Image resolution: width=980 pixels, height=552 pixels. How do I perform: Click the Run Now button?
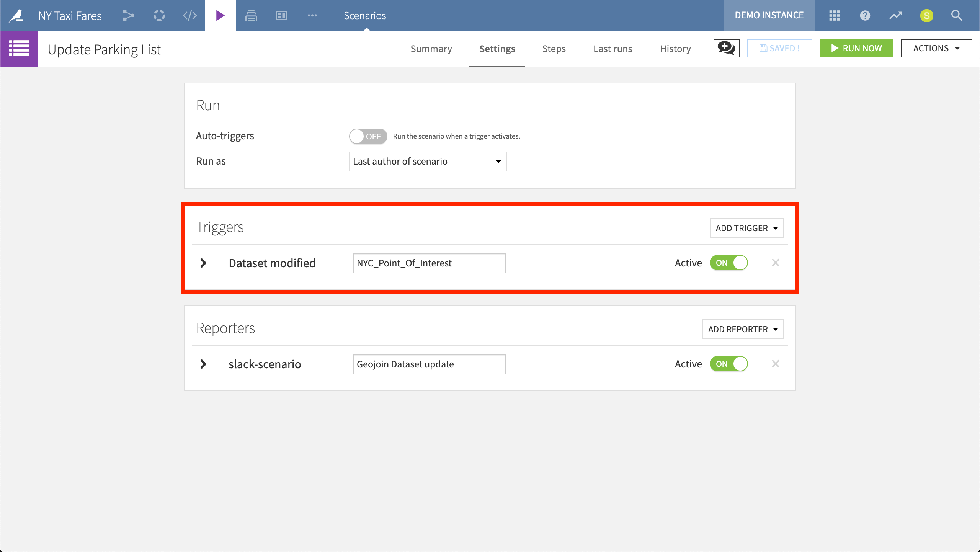click(856, 48)
